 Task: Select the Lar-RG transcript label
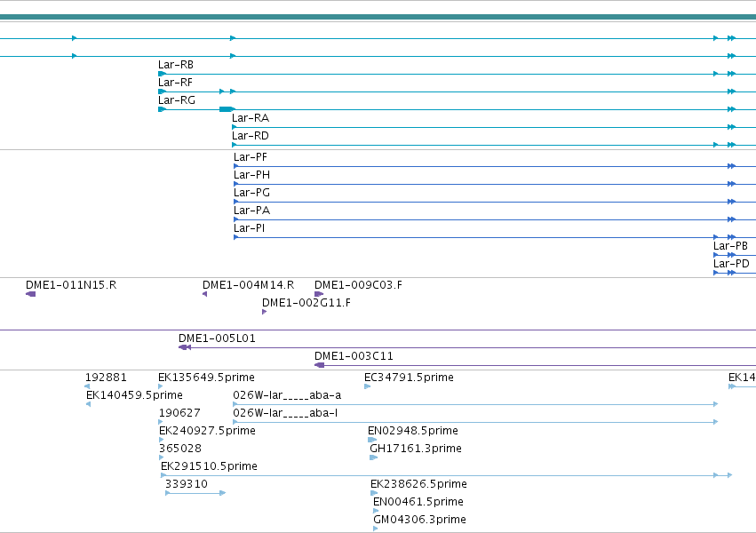177,100
